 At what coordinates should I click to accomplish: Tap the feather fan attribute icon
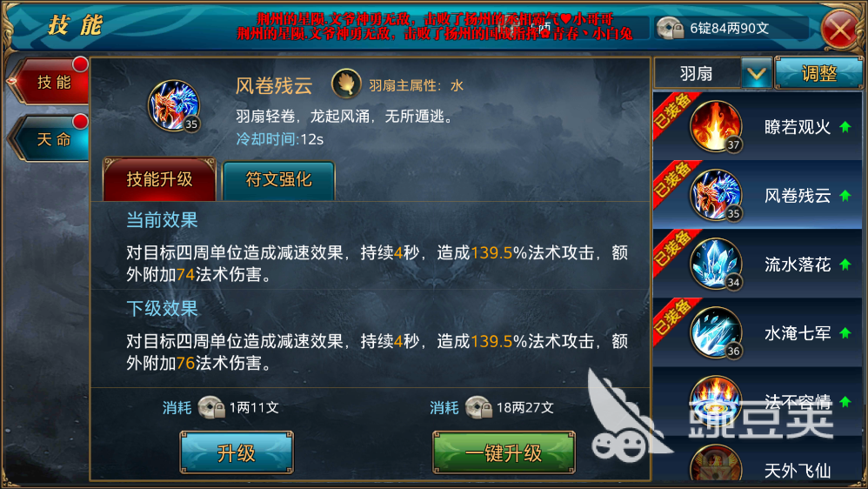(346, 84)
